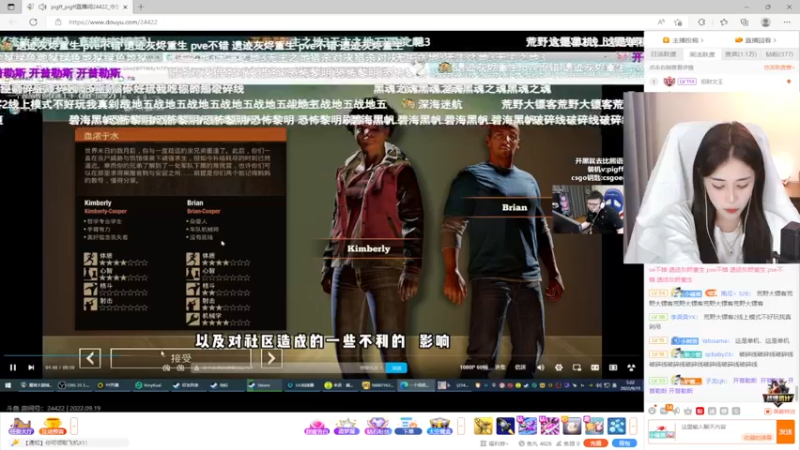Click the left arrow in the game screen
The height and width of the screenshot is (450, 800).
[90, 358]
